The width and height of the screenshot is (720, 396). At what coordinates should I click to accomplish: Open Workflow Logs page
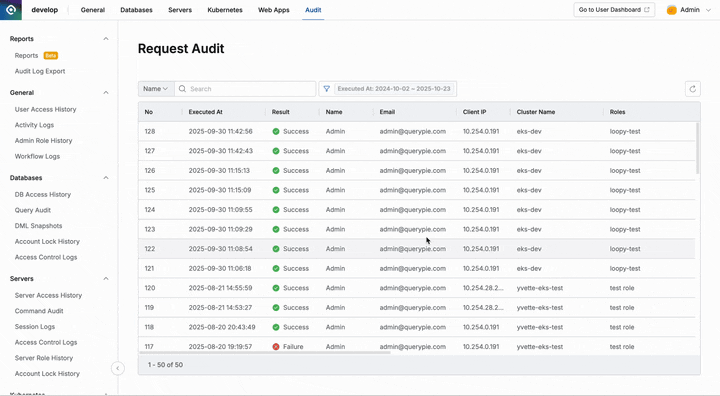click(37, 156)
